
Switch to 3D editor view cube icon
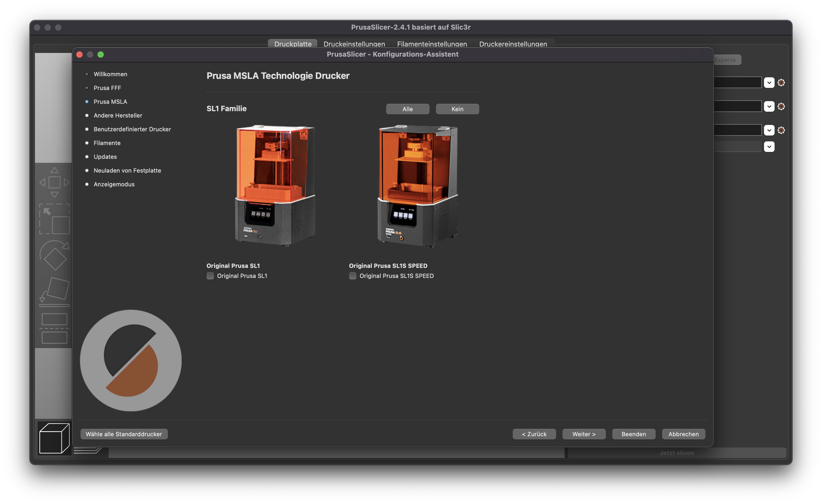(54, 438)
